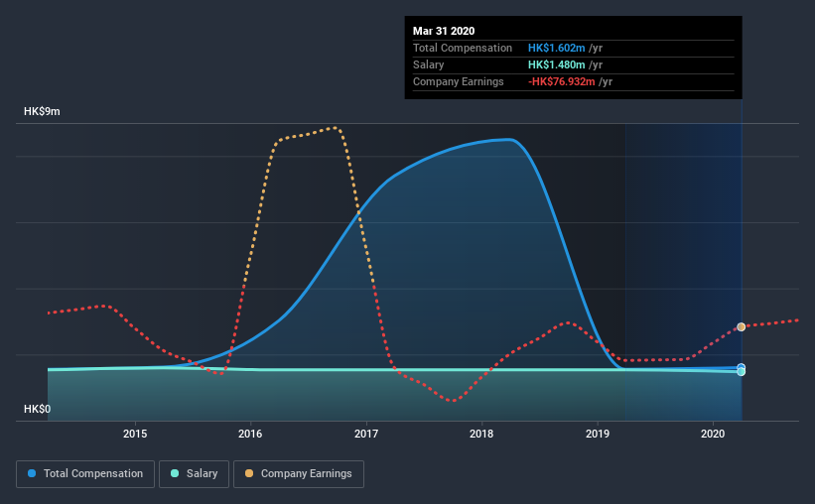Click the 2020 x-axis label

click(713, 434)
